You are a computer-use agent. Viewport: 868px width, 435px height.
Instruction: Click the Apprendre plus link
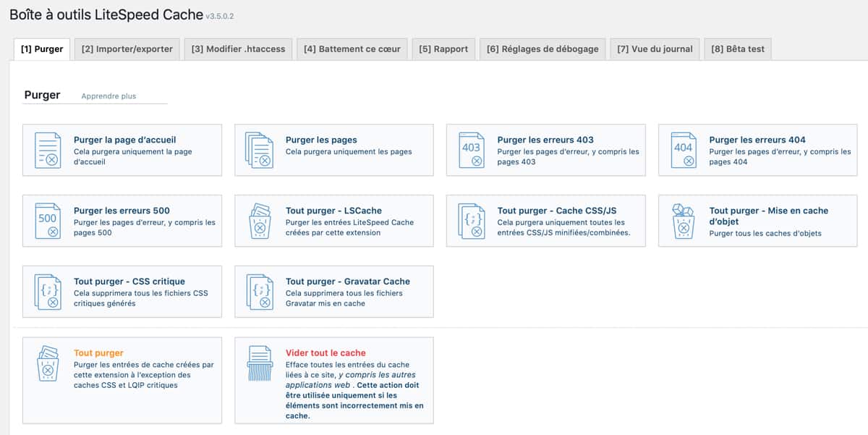[110, 96]
